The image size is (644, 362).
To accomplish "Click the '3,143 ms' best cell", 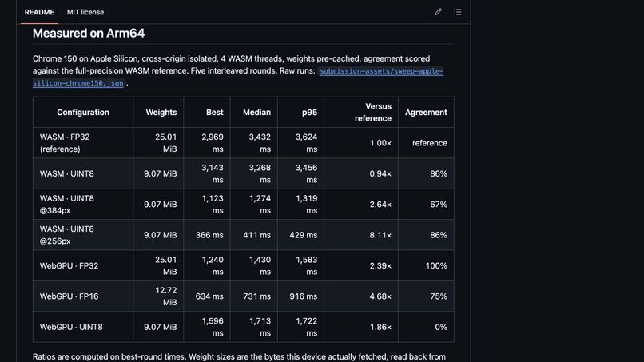I will click(207, 174).
